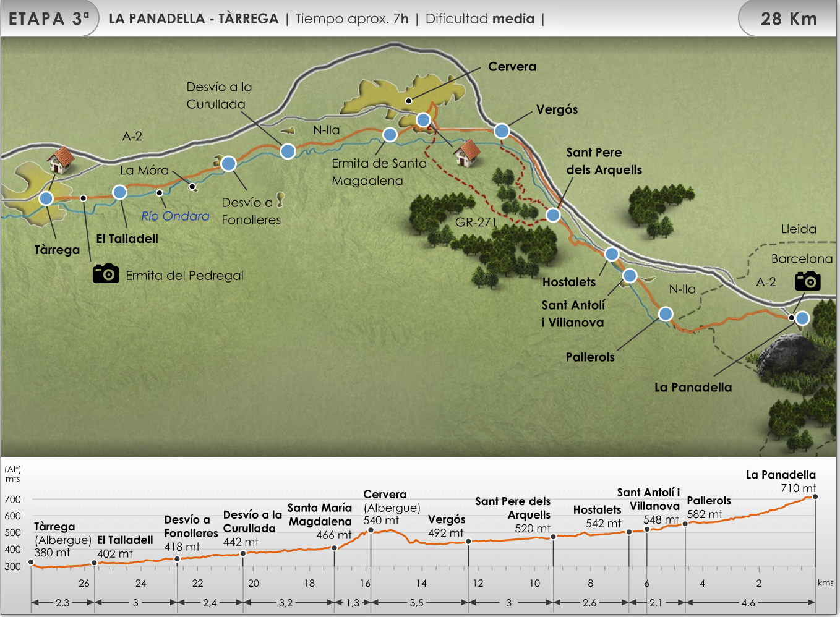Click the camera icon below Barcelona label
Viewport: 840px width, 617px height.
[807, 281]
